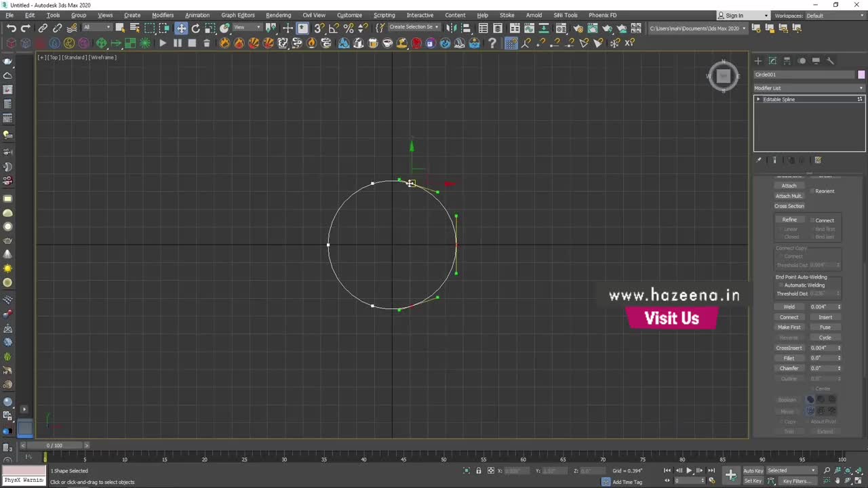Expand the Editable Spline modifier entry
Image resolution: width=868 pixels, height=488 pixels.
pos(758,100)
